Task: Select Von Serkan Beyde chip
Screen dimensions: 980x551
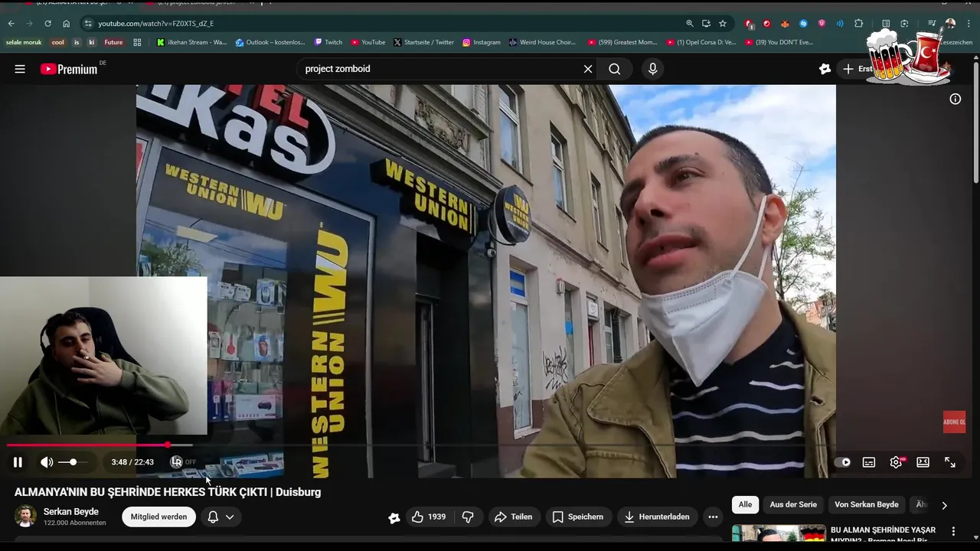Action: [867, 505]
